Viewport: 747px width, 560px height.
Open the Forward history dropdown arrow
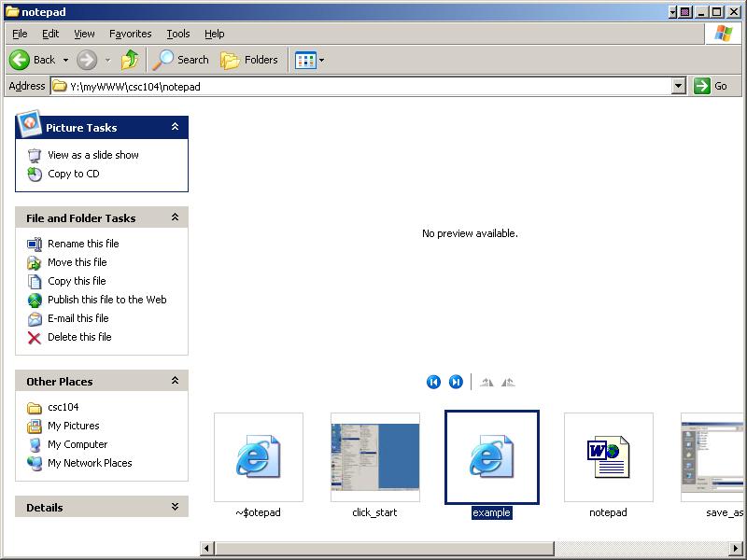(107, 60)
